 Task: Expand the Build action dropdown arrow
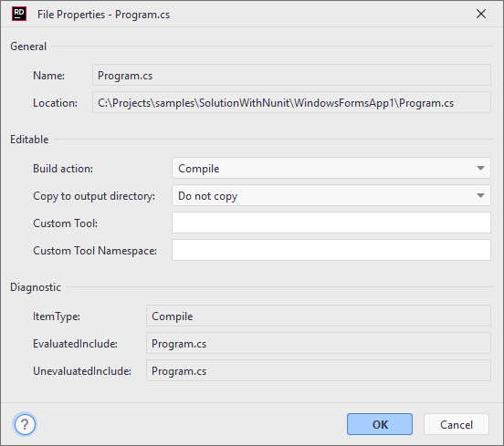coord(480,168)
